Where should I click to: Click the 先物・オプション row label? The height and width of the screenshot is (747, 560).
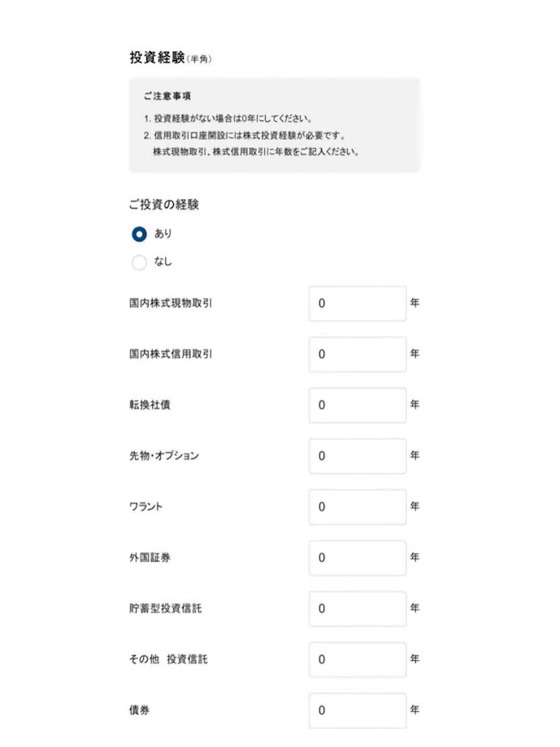coord(164,455)
